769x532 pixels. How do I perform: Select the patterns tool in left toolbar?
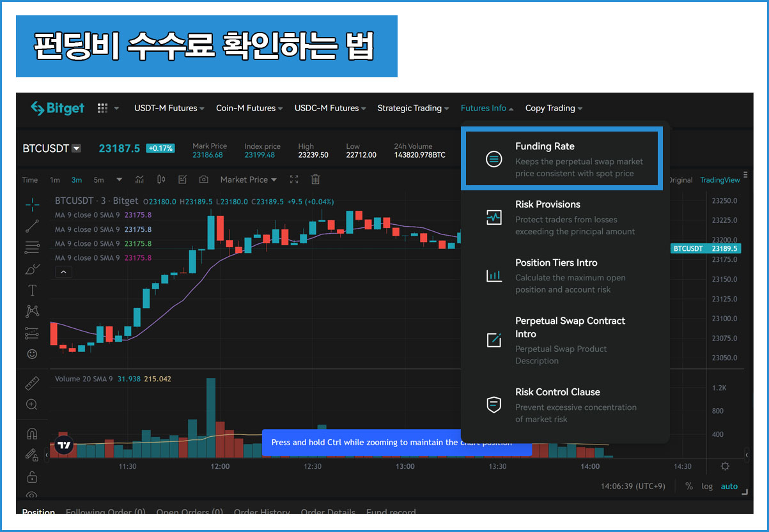32,311
